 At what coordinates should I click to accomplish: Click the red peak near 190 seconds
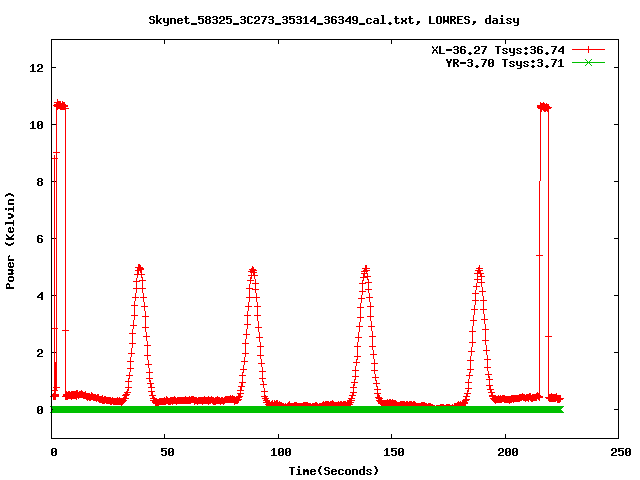479,270
